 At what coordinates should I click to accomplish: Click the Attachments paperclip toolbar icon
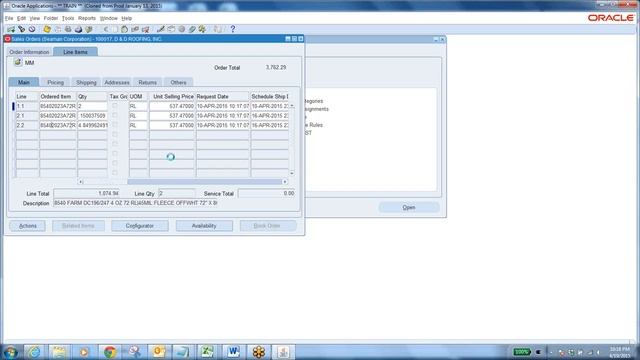point(192,29)
